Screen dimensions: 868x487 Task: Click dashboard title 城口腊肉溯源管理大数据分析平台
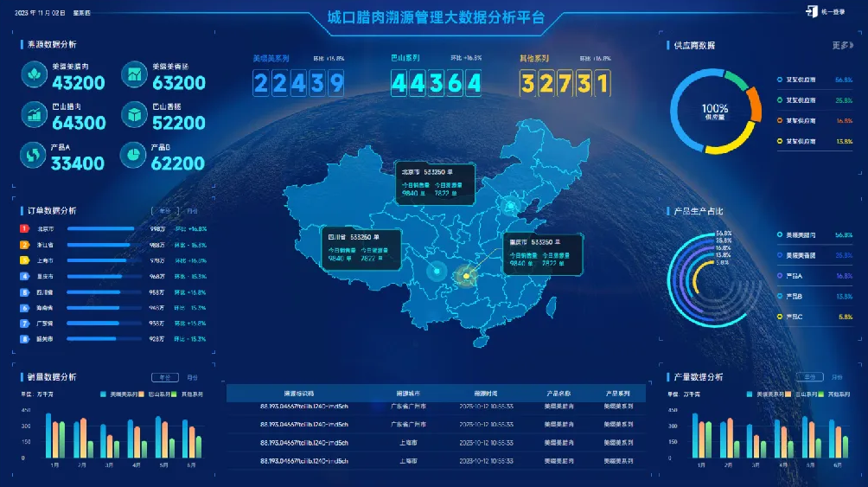(x=437, y=17)
